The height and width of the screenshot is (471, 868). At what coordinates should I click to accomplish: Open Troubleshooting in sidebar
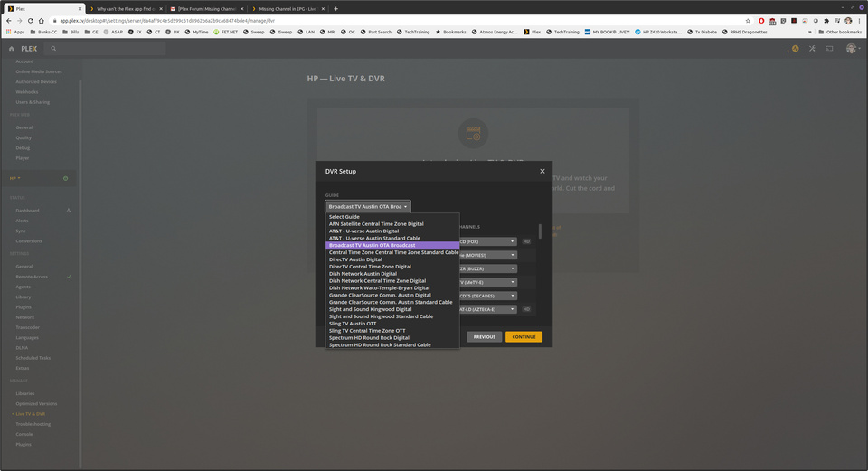(33, 424)
